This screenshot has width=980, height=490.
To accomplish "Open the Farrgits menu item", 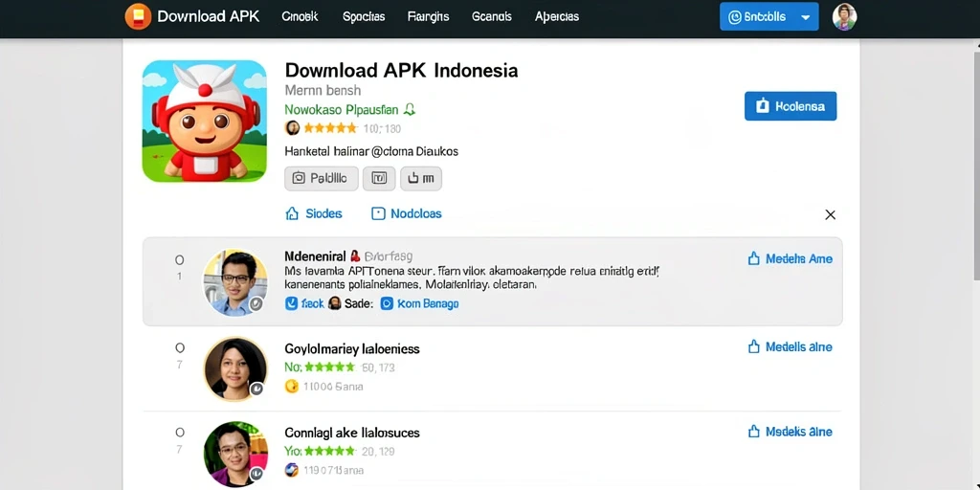I will [428, 17].
